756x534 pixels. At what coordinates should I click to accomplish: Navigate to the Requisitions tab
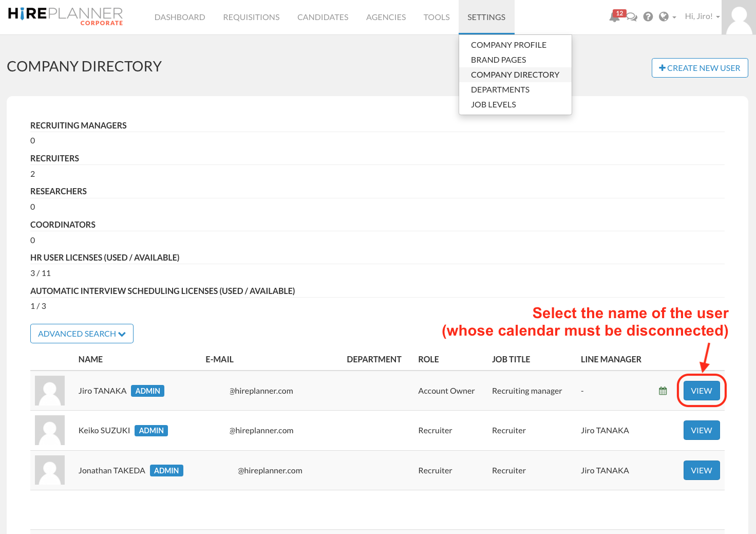(251, 17)
